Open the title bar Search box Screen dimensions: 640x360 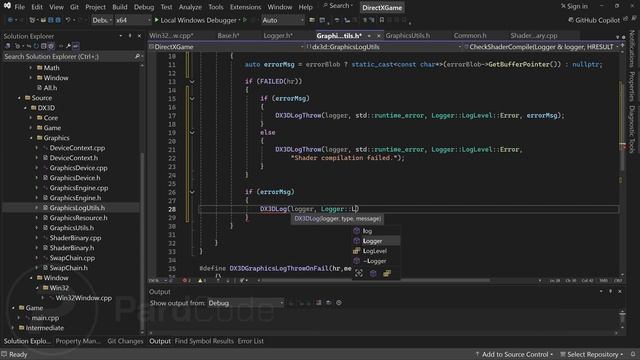[x=338, y=6]
